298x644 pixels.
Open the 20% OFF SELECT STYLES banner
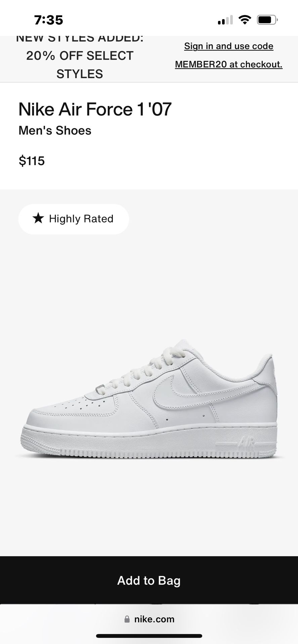[x=80, y=56]
